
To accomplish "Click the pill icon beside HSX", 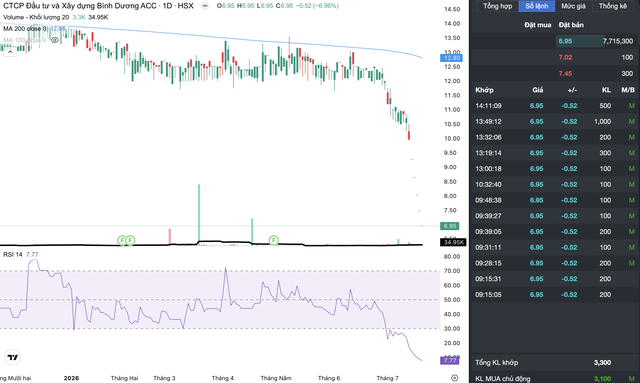I will point(205,6).
